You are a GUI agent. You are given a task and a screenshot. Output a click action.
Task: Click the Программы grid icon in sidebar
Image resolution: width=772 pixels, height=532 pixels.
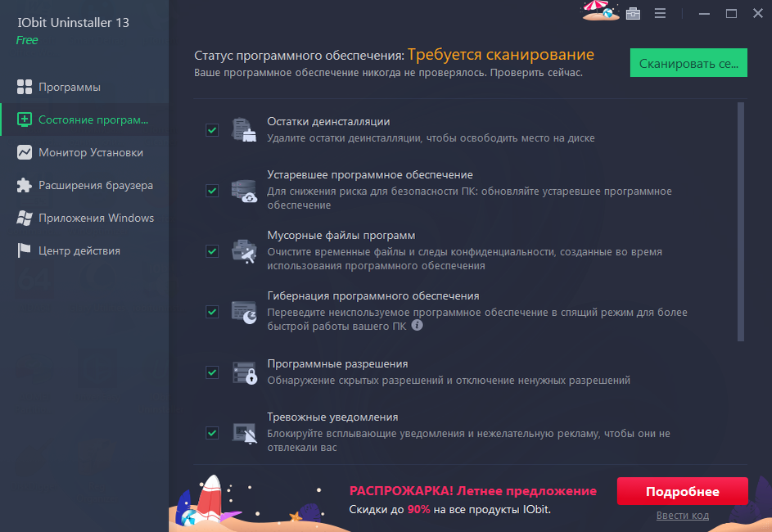click(24, 87)
